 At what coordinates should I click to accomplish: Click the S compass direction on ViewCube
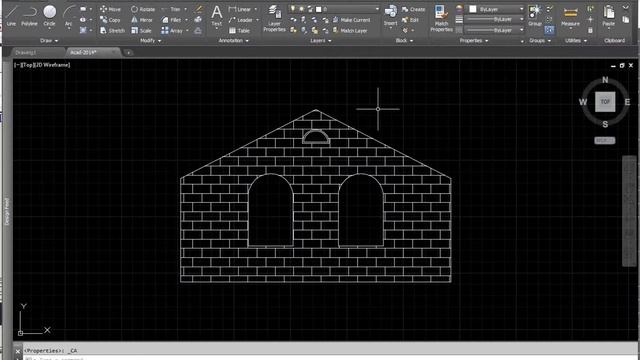click(605, 124)
